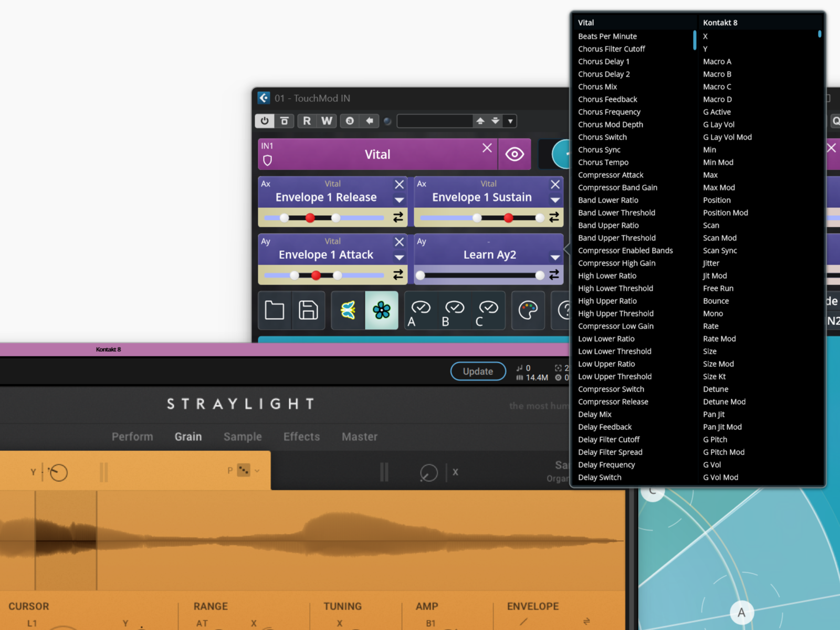Switch to the Sample tab in Straylight
The image size is (840, 630).
coord(243,437)
